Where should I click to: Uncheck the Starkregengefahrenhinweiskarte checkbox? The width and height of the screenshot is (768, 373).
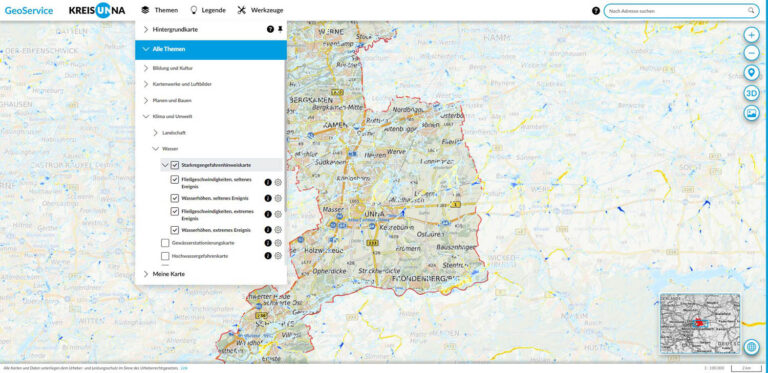coord(175,165)
